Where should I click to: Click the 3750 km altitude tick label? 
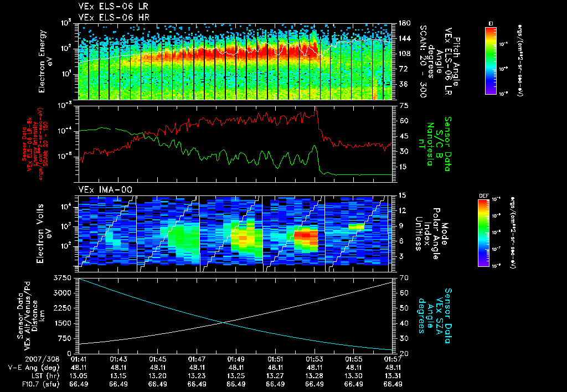click(x=62, y=278)
